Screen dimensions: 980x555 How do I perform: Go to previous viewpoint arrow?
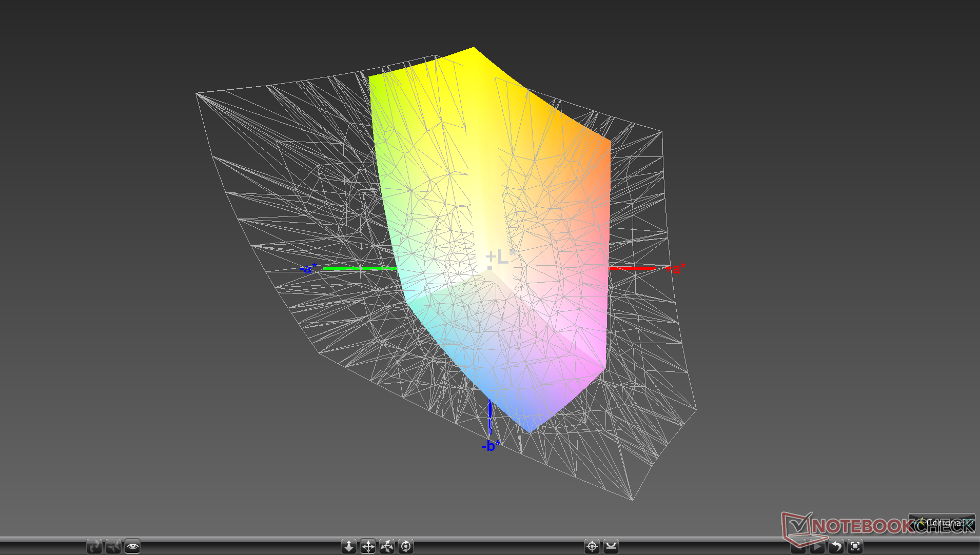coord(798,546)
